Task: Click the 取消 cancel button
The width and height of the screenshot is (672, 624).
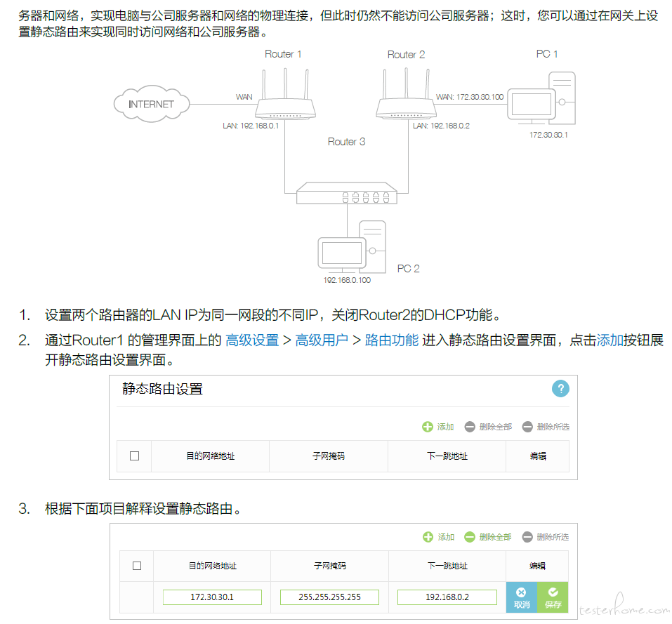Action: pyautogui.click(x=522, y=597)
